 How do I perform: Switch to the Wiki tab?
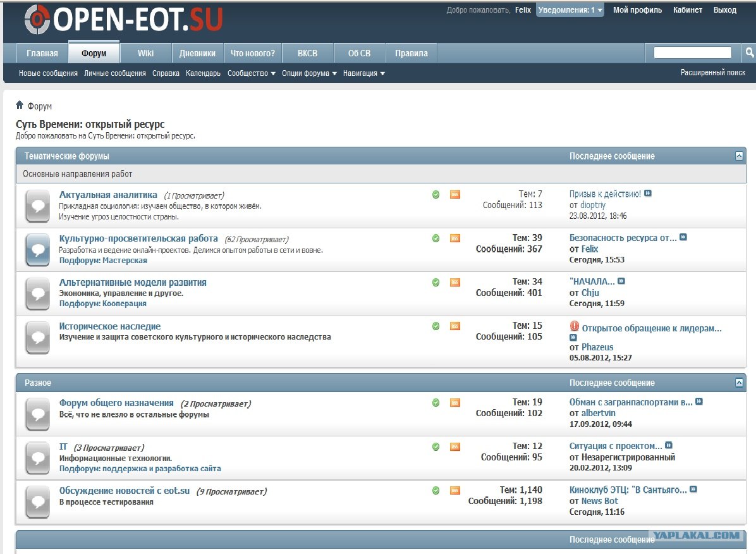tap(146, 53)
